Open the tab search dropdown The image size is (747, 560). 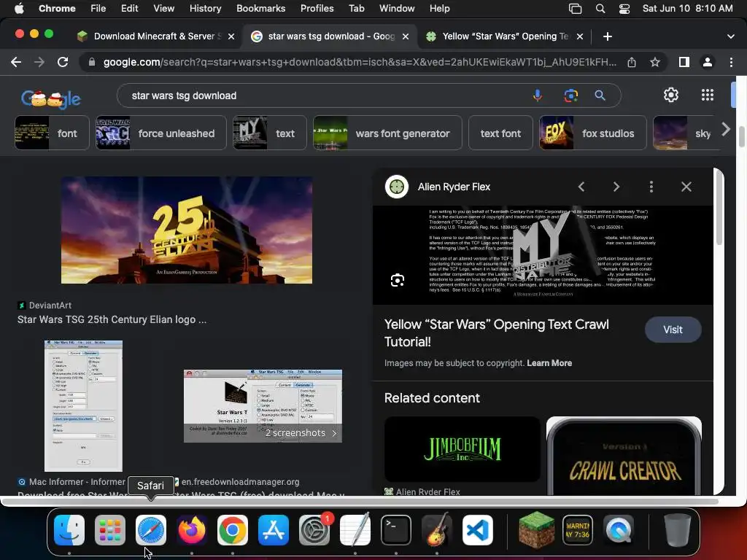pos(731,36)
